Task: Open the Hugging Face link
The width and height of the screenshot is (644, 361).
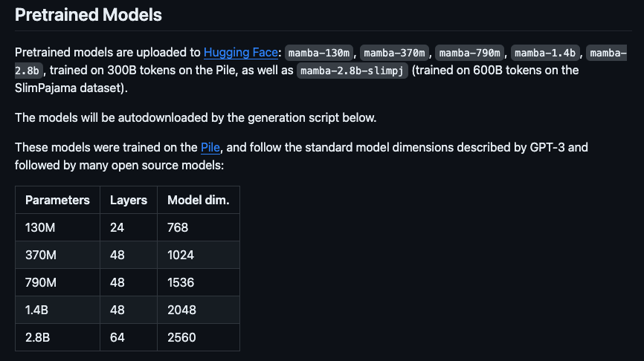Action: point(241,53)
